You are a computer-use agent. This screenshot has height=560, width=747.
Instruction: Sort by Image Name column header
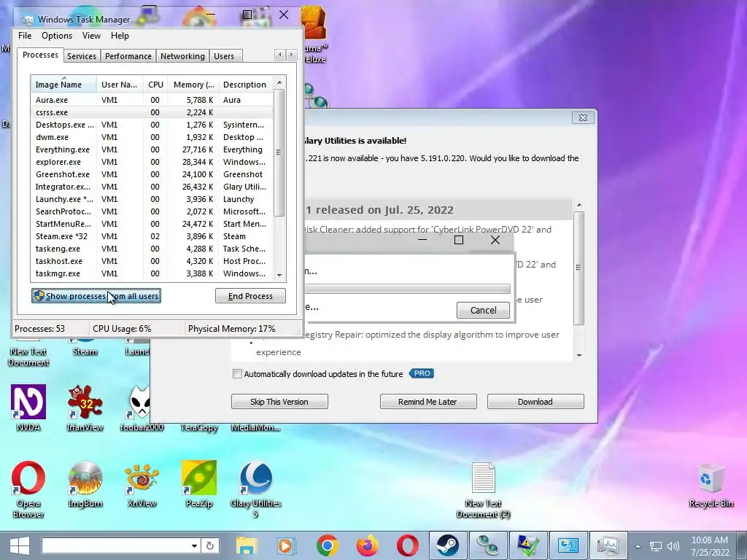(63, 85)
